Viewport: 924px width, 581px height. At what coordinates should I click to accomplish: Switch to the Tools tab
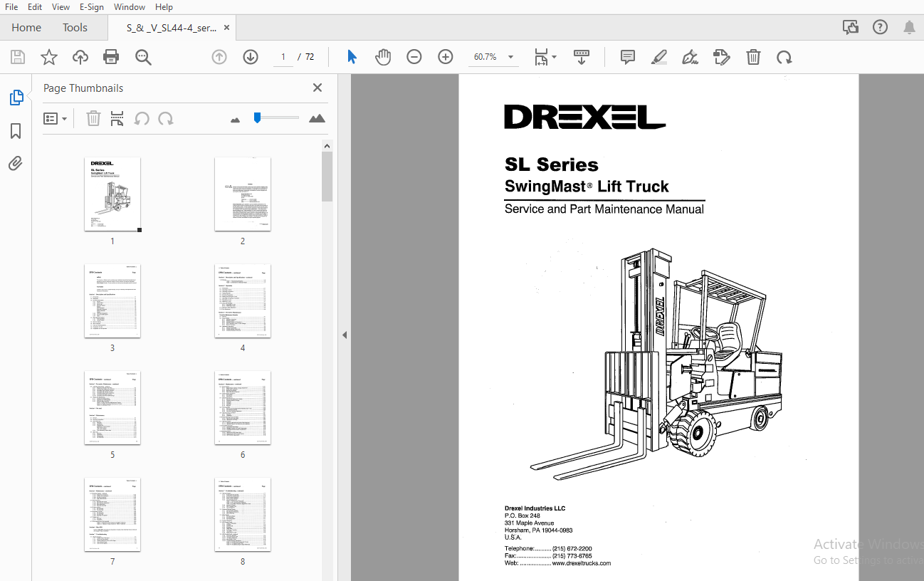click(x=75, y=28)
